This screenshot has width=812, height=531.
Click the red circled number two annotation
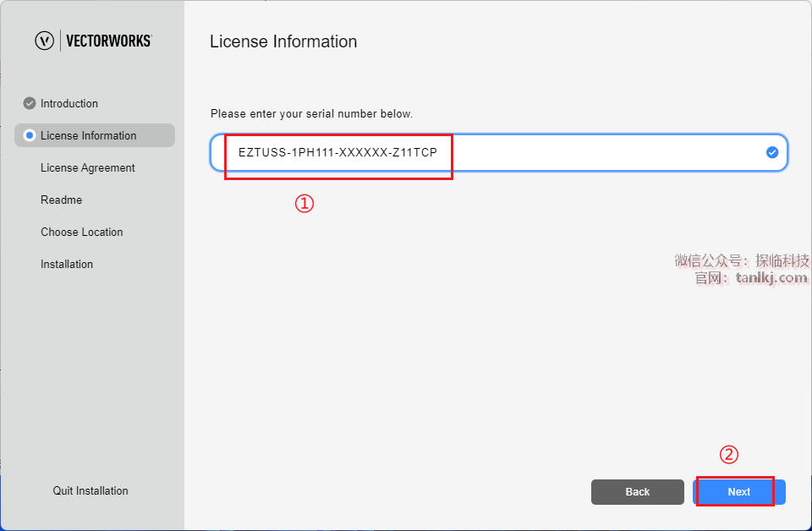click(729, 455)
